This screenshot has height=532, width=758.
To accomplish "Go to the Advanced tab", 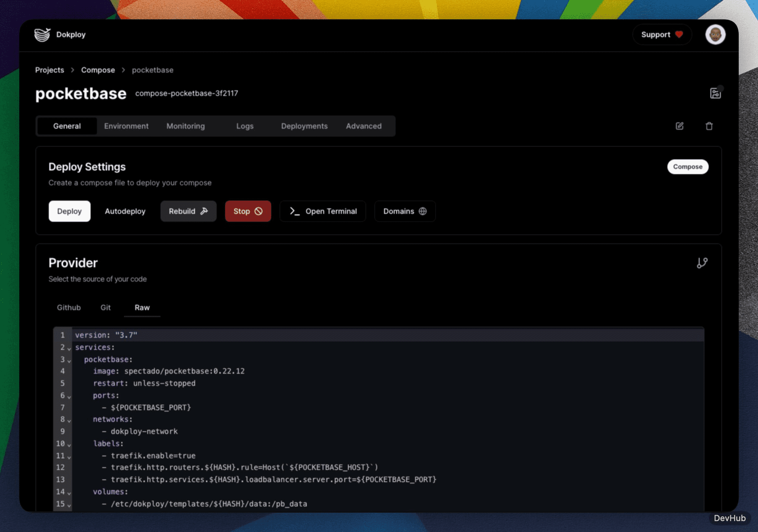I will coord(364,126).
